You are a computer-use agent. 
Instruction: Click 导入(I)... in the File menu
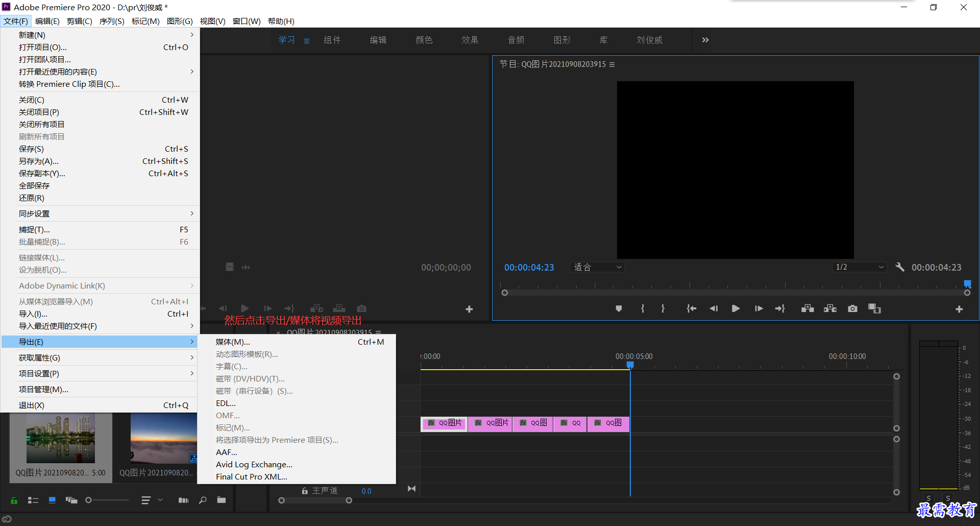coord(100,314)
